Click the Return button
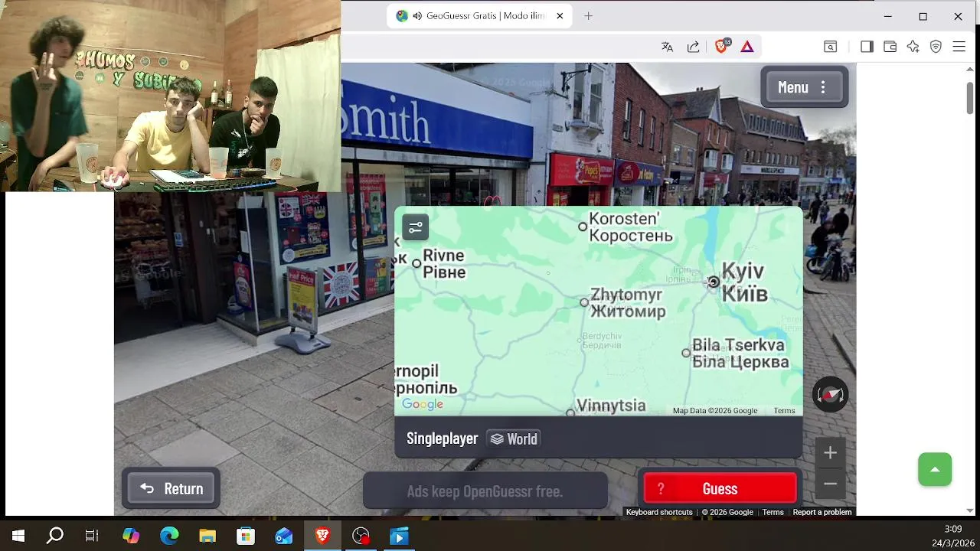980x551 pixels. (x=171, y=488)
